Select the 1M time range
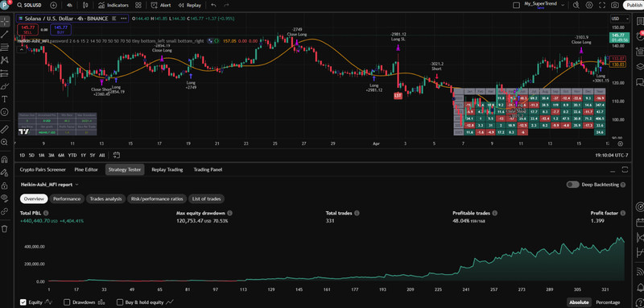The image size is (644, 308). click(x=42, y=155)
